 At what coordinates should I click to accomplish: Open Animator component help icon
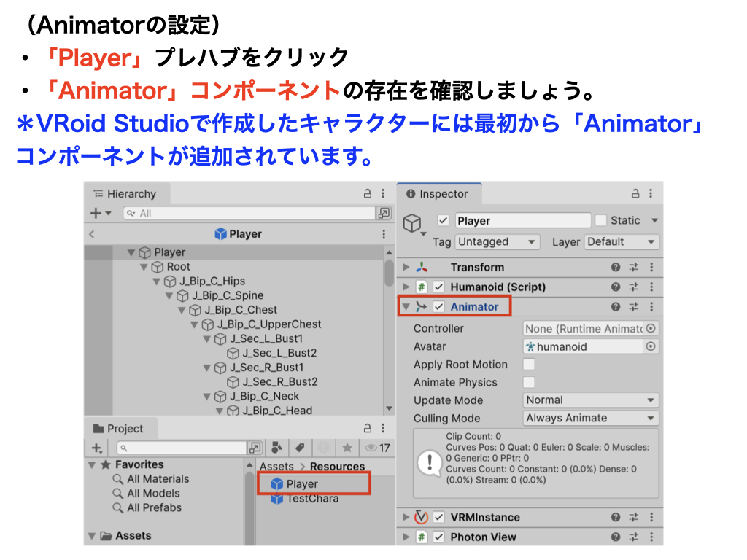(616, 307)
